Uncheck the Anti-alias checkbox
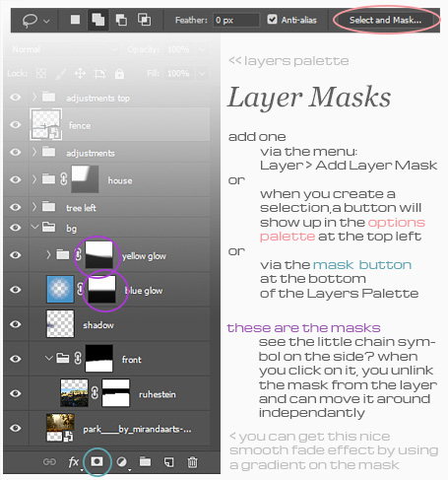The width and height of the screenshot is (448, 480). coord(272,20)
